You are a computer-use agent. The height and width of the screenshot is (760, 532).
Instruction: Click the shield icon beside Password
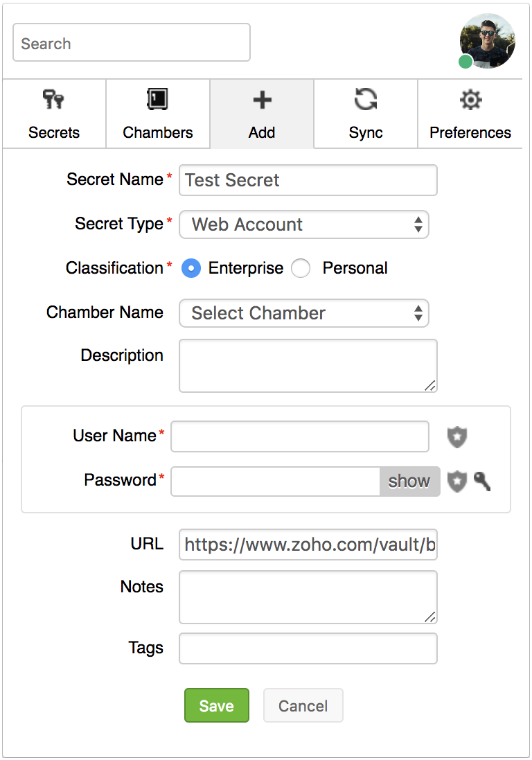[456, 481]
